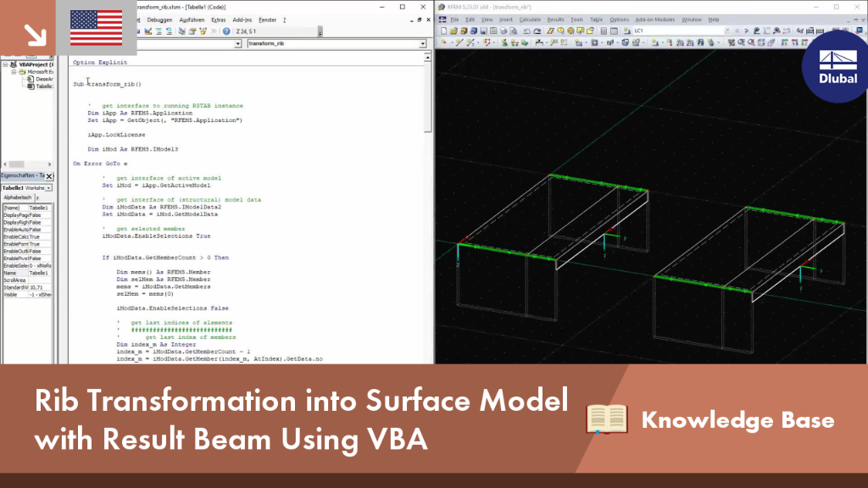This screenshot has height=488, width=868.
Task: Open Tabelle1 Worksheet dropdown in properties
Action: (48, 188)
